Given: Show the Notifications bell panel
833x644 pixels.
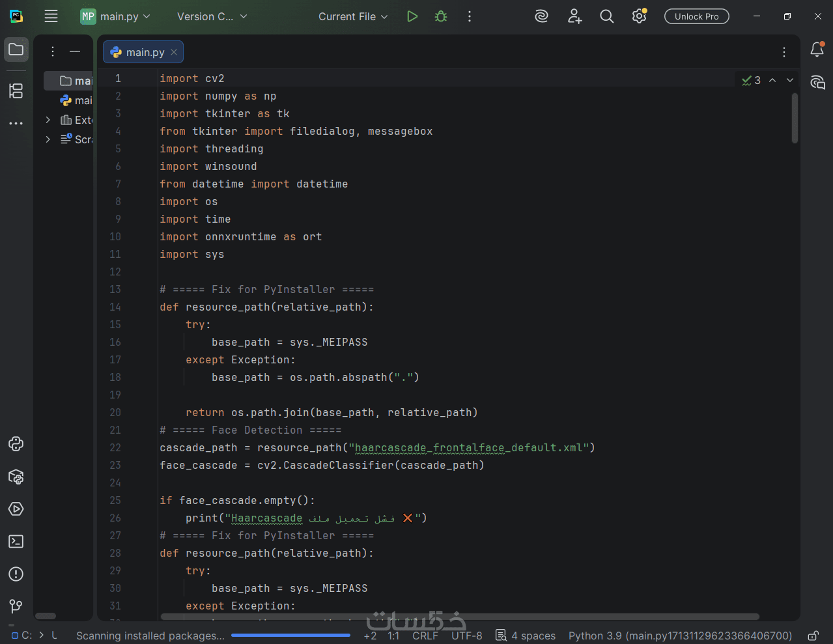Looking at the screenshot, I should [x=817, y=49].
